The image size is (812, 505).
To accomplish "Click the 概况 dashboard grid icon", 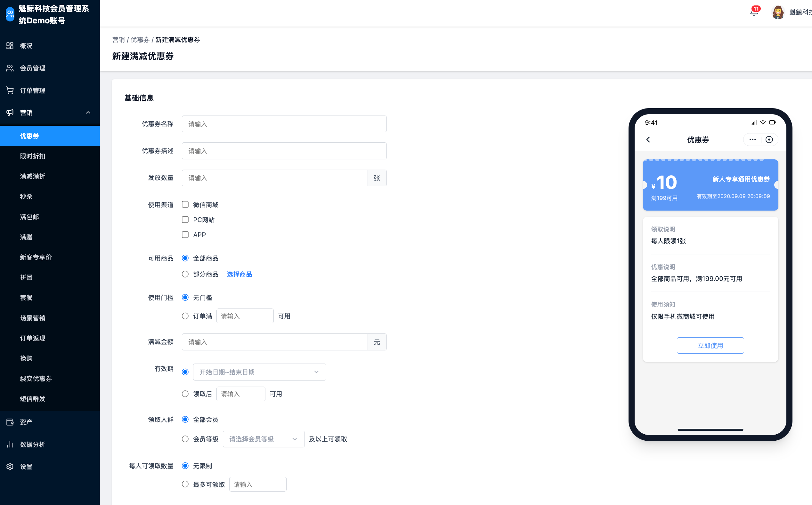I will (x=10, y=46).
